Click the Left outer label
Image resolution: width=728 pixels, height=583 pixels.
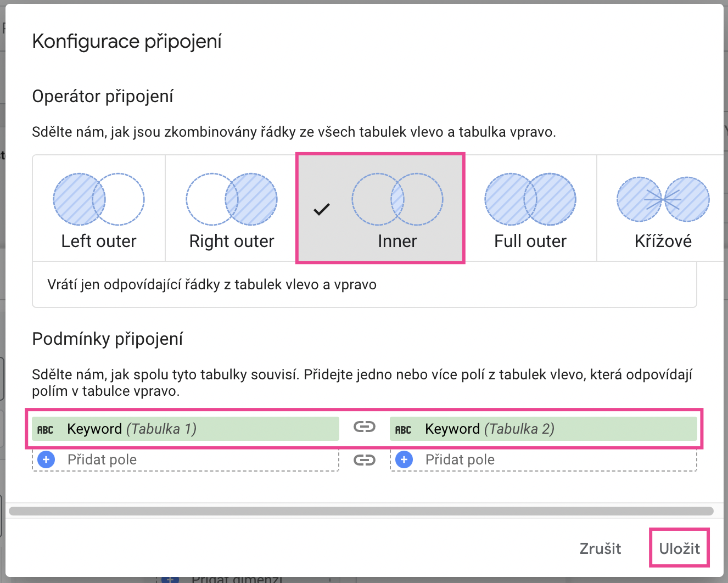coord(99,241)
